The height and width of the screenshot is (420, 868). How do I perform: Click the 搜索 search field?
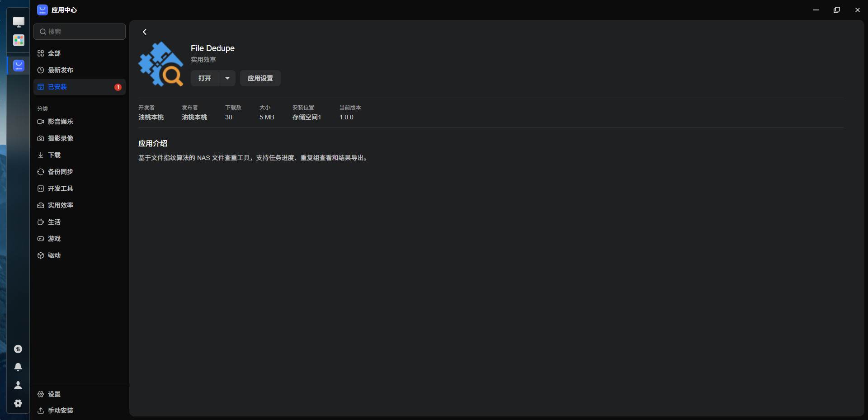point(80,32)
